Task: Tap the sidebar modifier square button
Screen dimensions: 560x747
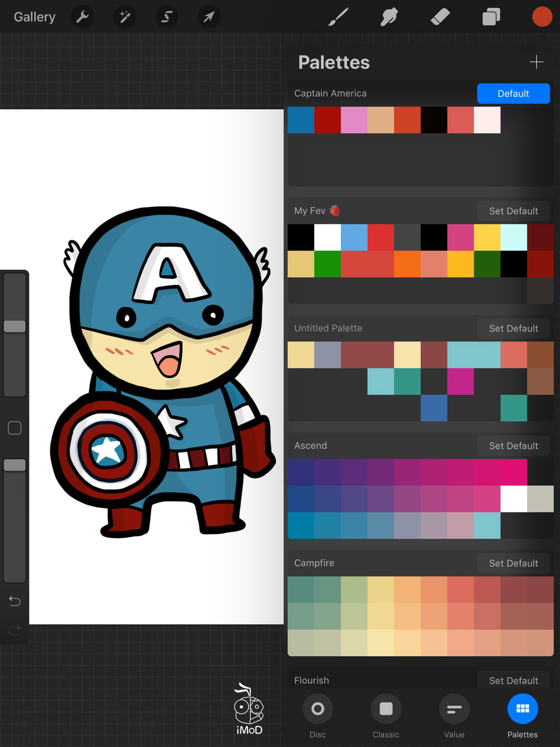Action: [15, 428]
